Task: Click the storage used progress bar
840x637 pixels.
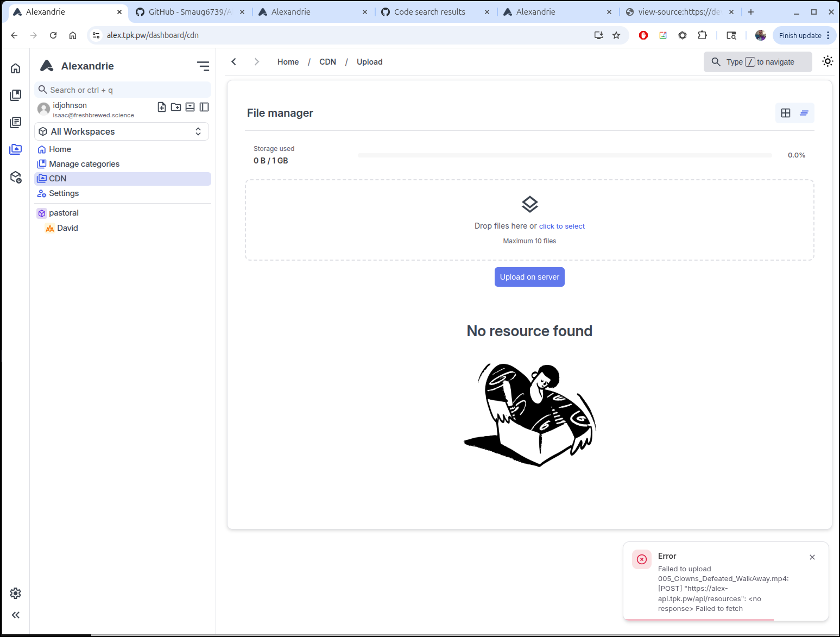Action: pyautogui.click(x=564, y=155)
